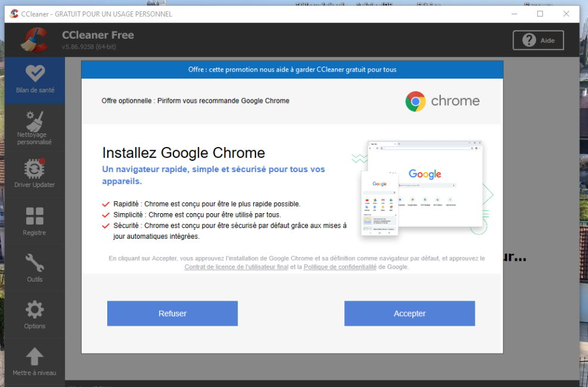Click the Chrome browser preview image
This screenshot has height=387, width=588.
(x=422, y=188)
